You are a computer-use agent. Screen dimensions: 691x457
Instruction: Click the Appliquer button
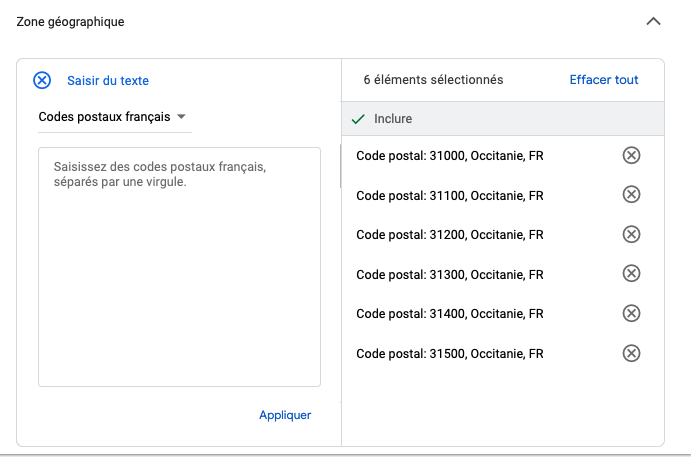[x=285, y=415]
